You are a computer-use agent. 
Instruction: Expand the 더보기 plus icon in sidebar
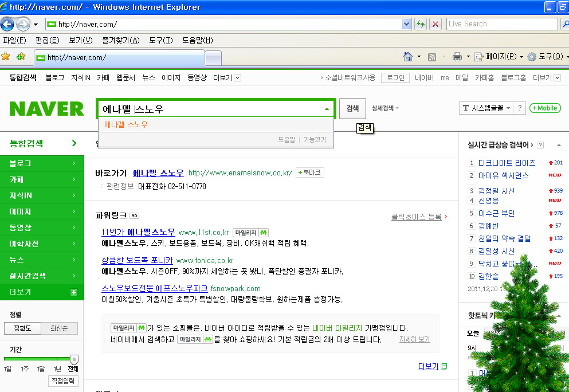point(74,292)
